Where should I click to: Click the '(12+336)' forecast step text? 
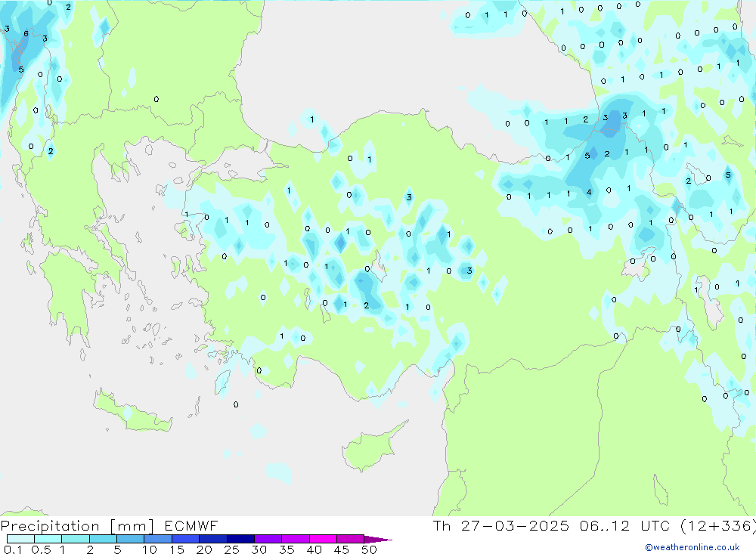pyautogui.click(x=718, y=526)
